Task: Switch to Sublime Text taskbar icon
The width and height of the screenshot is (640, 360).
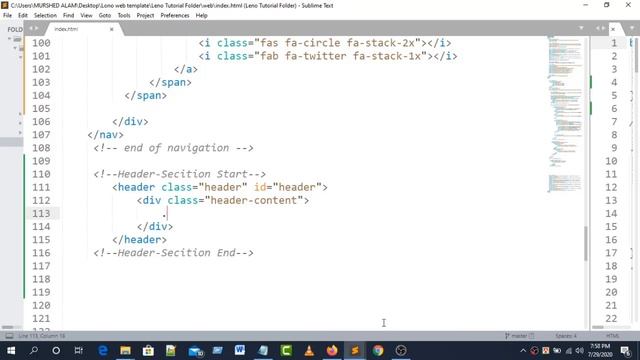Action: click(355, 351)
